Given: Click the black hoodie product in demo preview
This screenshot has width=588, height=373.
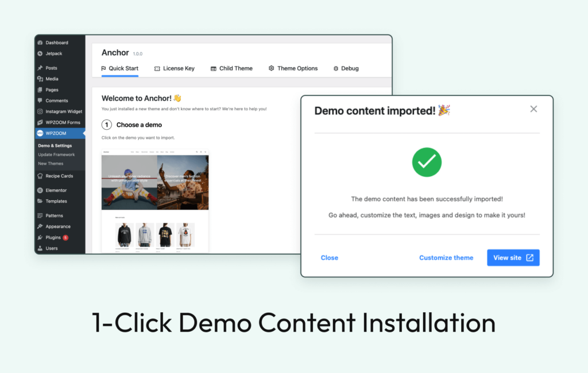Looking at the screenshot, I should click(x=124, y=234).
